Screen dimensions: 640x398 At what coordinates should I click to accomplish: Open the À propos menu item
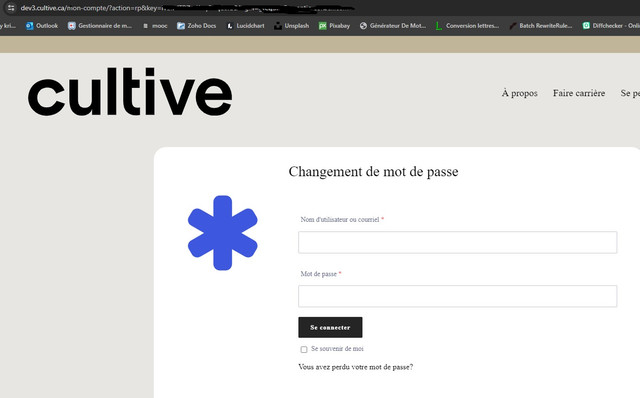[x=520, y=93]
